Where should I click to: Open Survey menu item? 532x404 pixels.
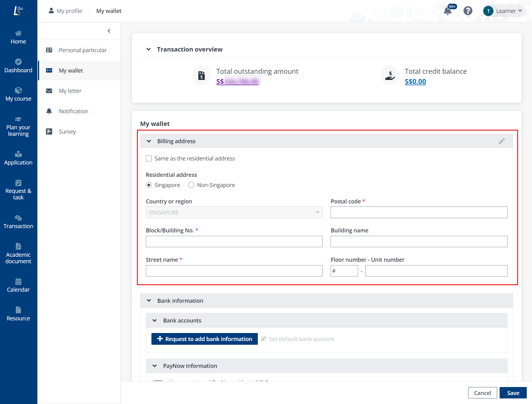click(x=79, y=131)
